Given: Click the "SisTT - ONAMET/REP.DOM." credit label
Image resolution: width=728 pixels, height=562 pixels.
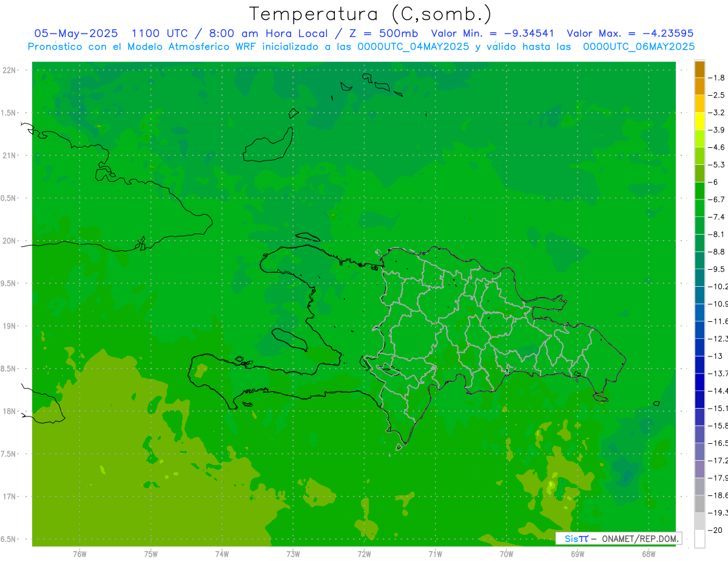Looking at the screenshot, I should click(x=619, y=538).
